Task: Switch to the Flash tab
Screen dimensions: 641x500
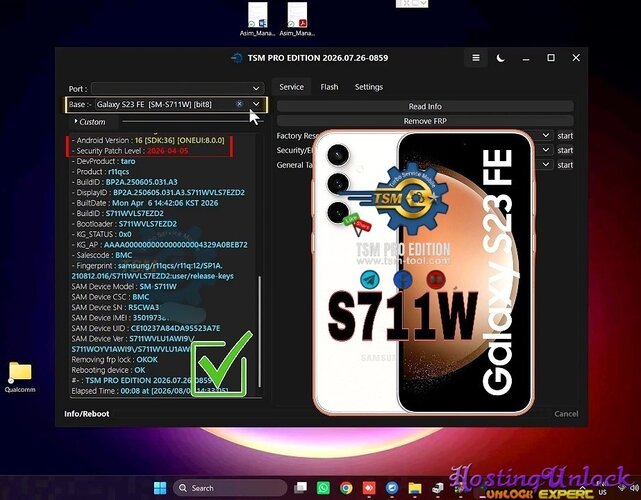Action: [329, 87]
